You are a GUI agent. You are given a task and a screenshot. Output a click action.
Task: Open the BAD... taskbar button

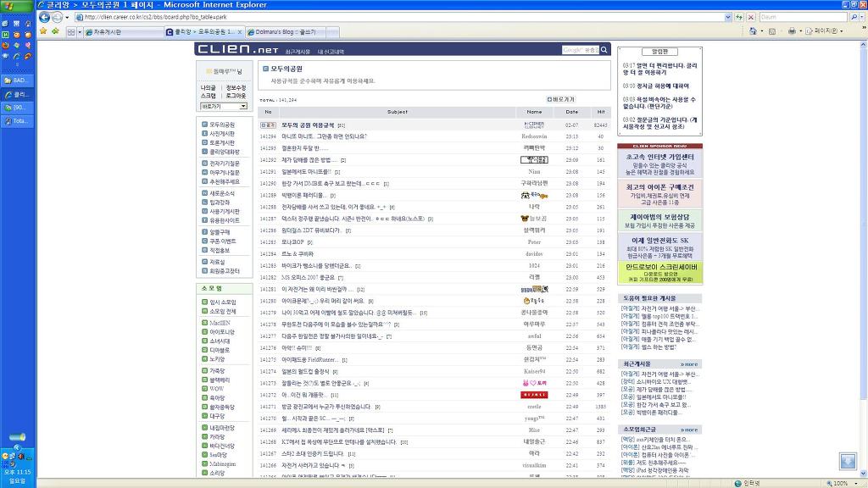[x=17, y=80]
